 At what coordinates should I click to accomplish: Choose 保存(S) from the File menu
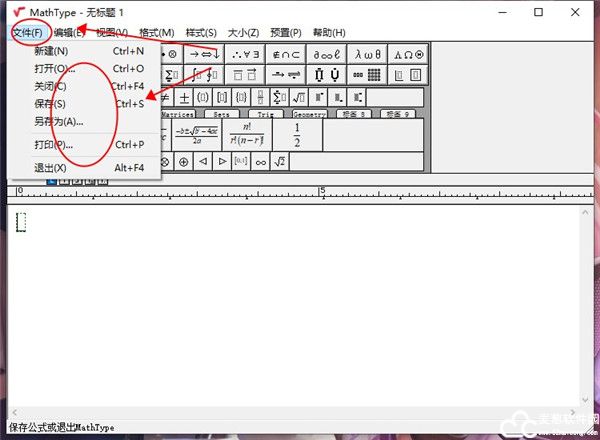pos(50,104)
